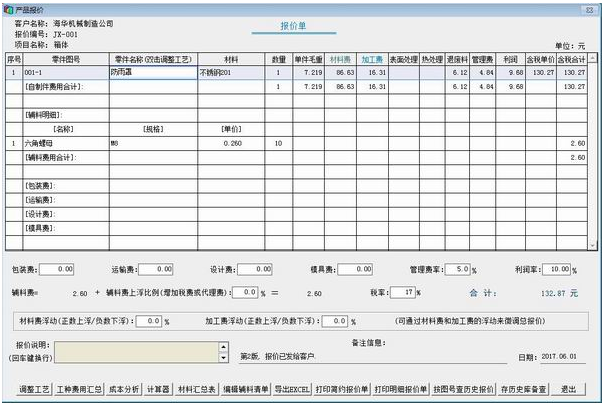Focus the 模具费 input field
The image size is (607, 411).
point(355,269)
